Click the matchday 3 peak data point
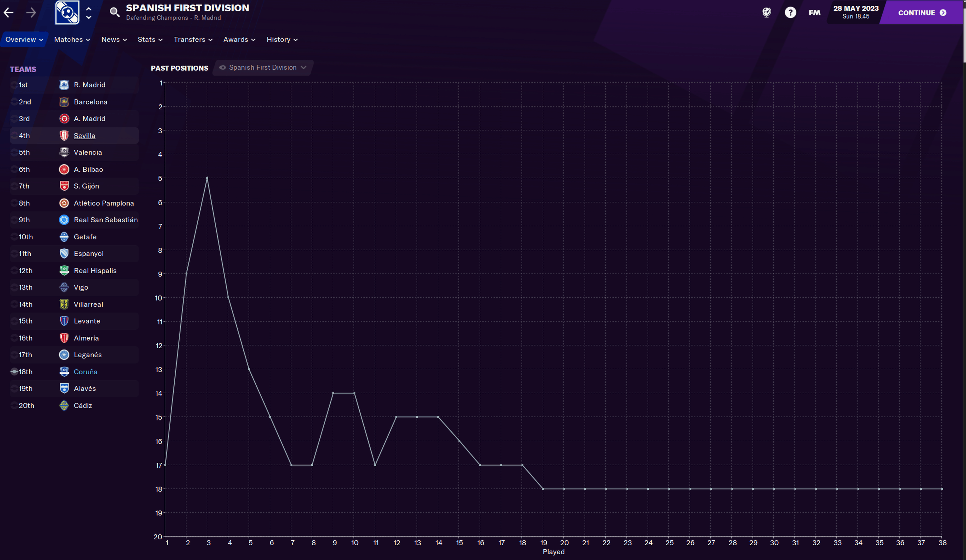 click(207, 178)
